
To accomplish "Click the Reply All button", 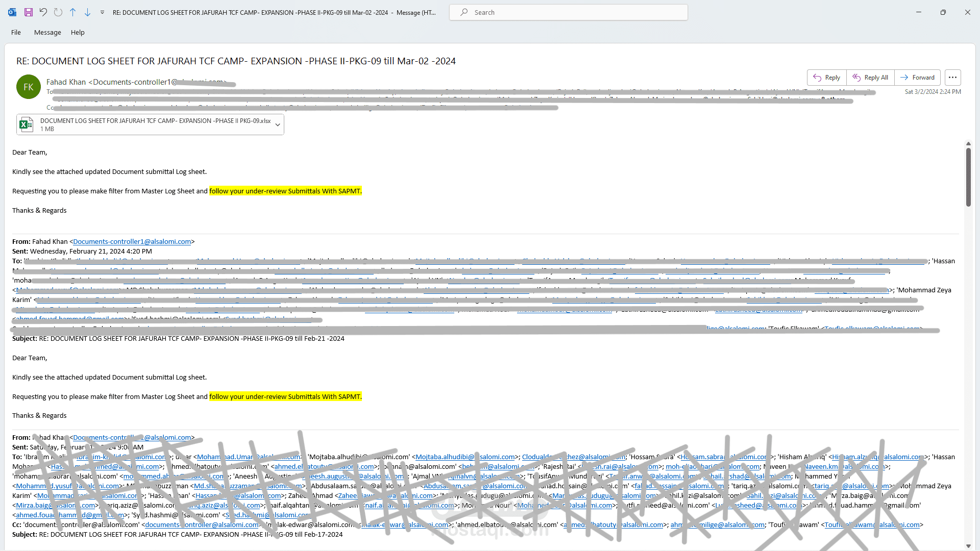I will tap(871, 78).
